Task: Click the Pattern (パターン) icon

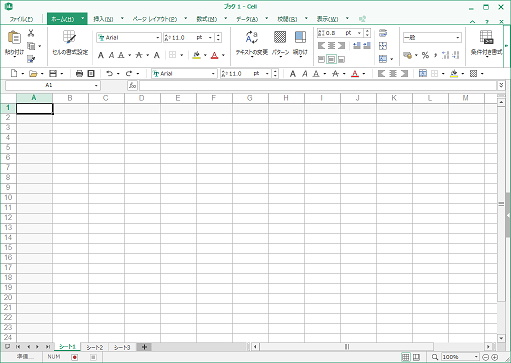Action: click(280, 37)
